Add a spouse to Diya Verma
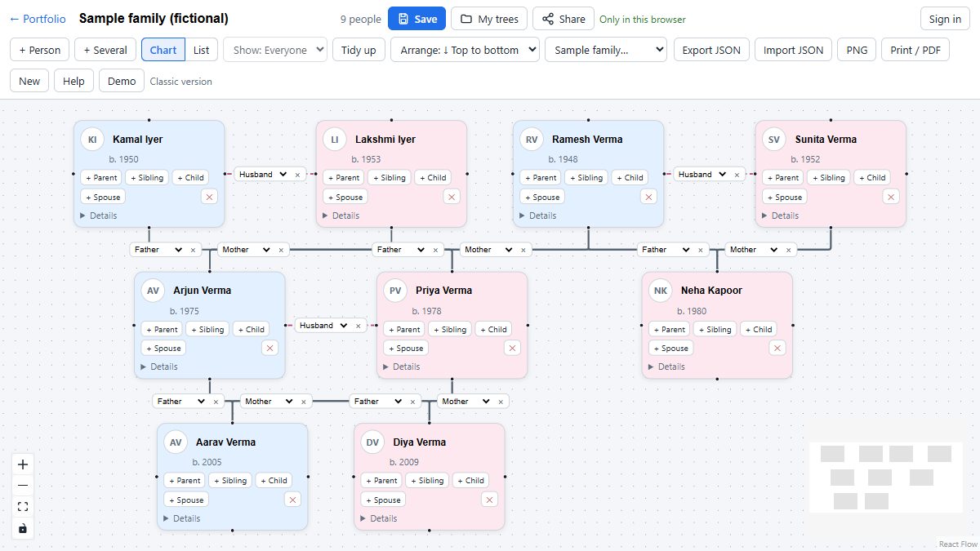 383,500
